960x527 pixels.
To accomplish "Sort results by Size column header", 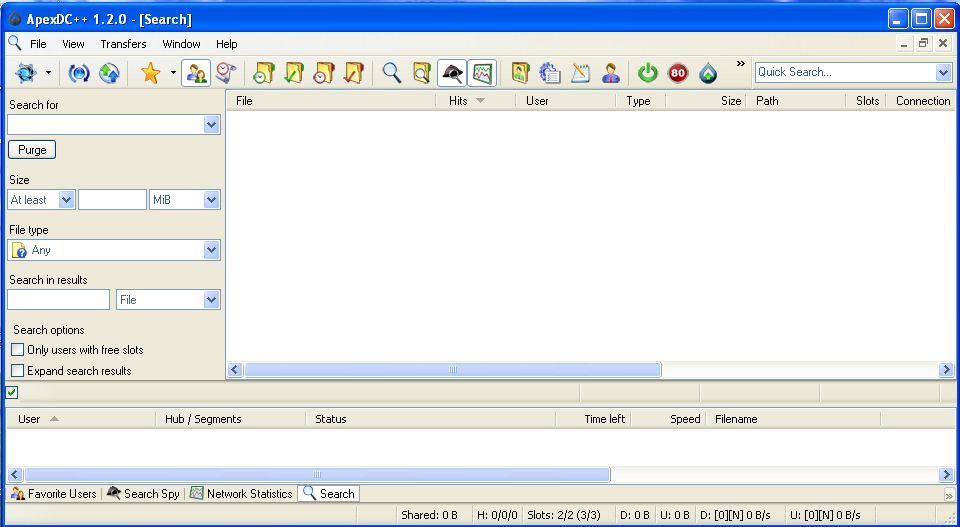I will tap(705, 101).
